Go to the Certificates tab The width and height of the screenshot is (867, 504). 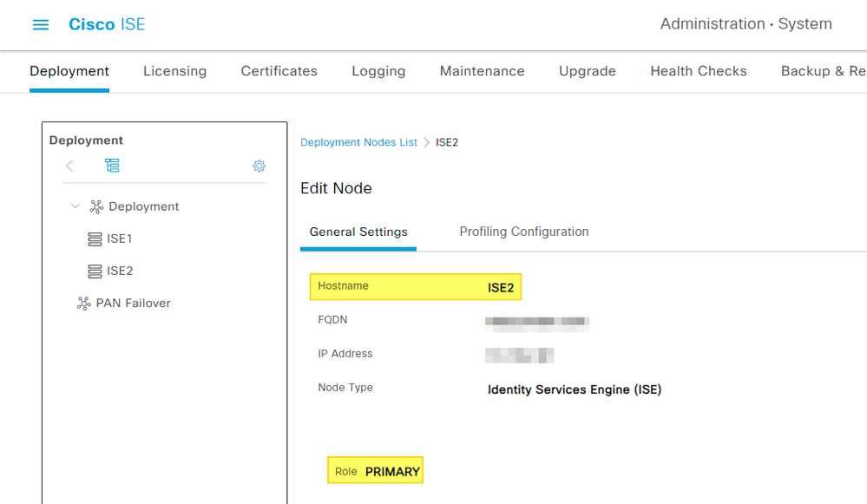coord(279,71)
